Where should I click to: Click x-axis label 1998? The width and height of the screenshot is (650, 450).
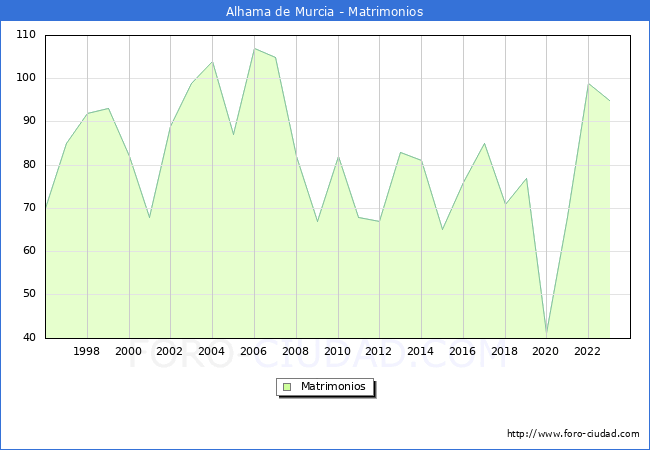(86, 351)
